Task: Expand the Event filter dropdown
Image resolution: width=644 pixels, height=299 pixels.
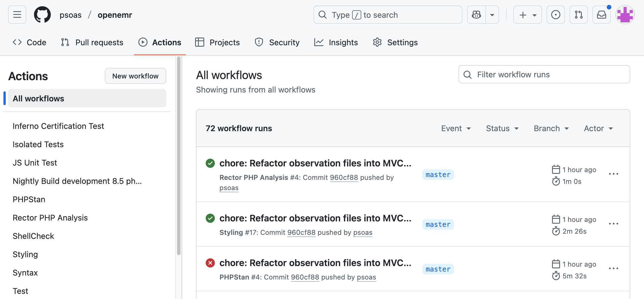Action: click(x=456, y=128)
